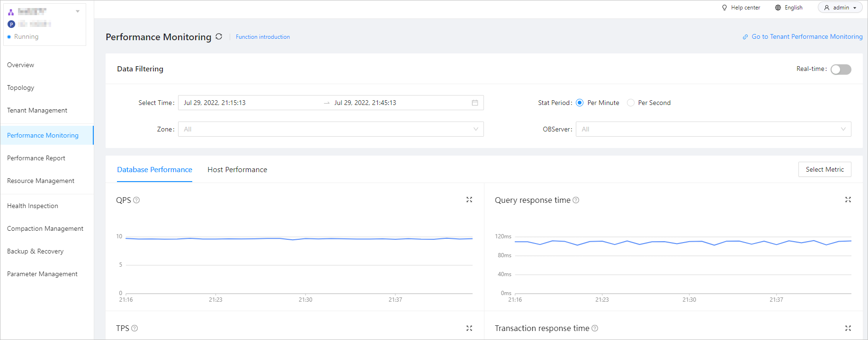Expand the QPS chart to fullscreen
The image size is (868, 340).
point(469,200)
